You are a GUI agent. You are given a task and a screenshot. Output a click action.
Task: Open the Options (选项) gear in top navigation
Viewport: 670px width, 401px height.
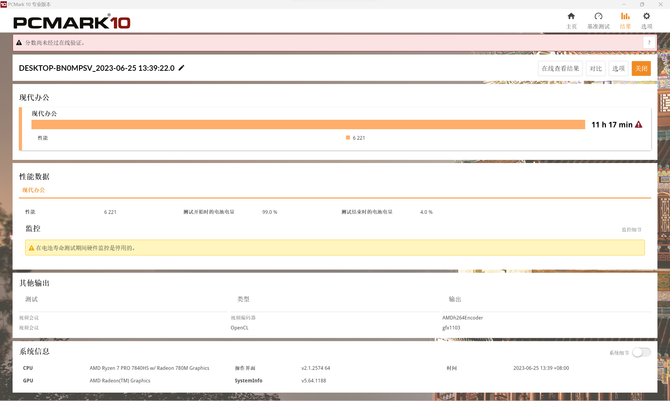(x=646, y=21)
